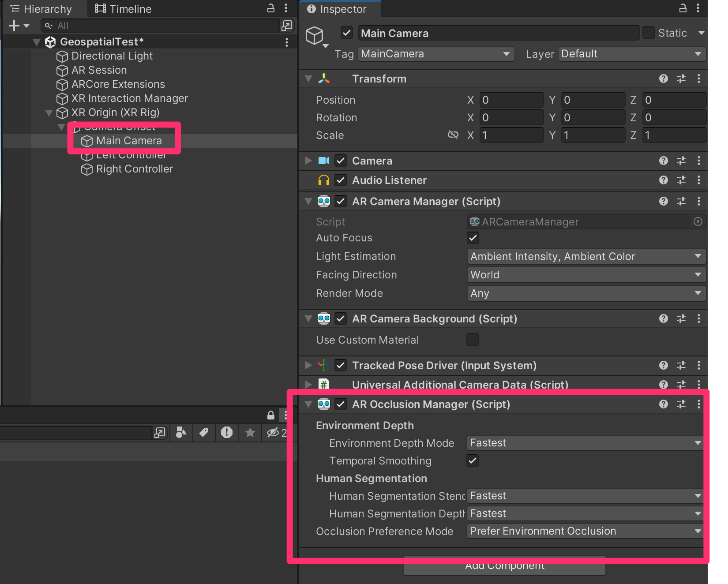
Task: Switch to the Timeline tab
Action: click(124, 9)
